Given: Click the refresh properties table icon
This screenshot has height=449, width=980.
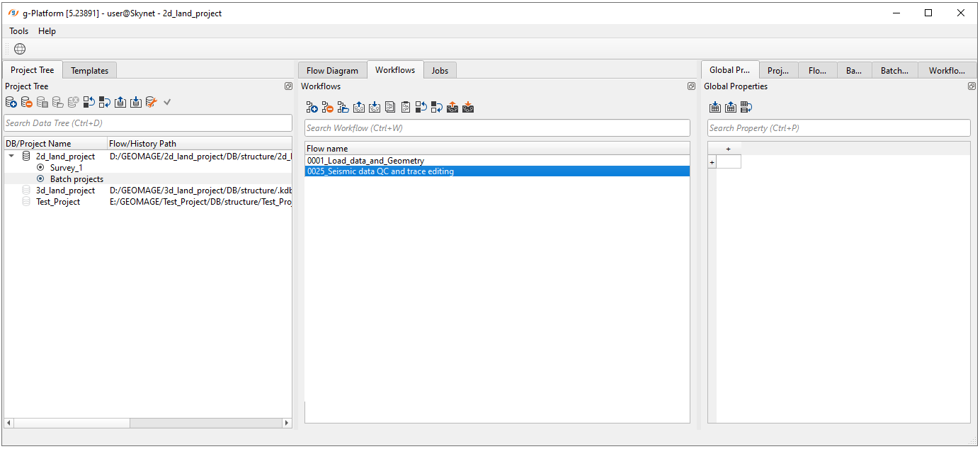Looking at the screenshot, I should point(746,108).
